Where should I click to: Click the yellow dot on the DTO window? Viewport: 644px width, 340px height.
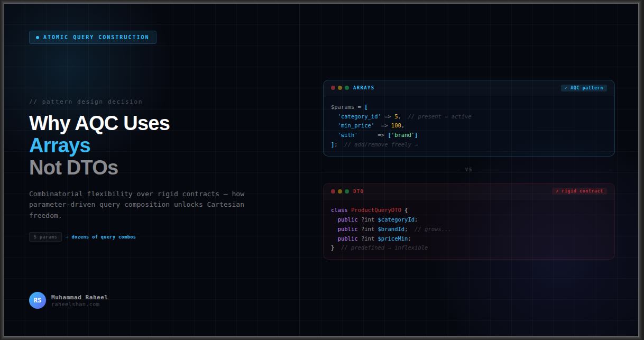pyautogui.click(x=339, y=191)
